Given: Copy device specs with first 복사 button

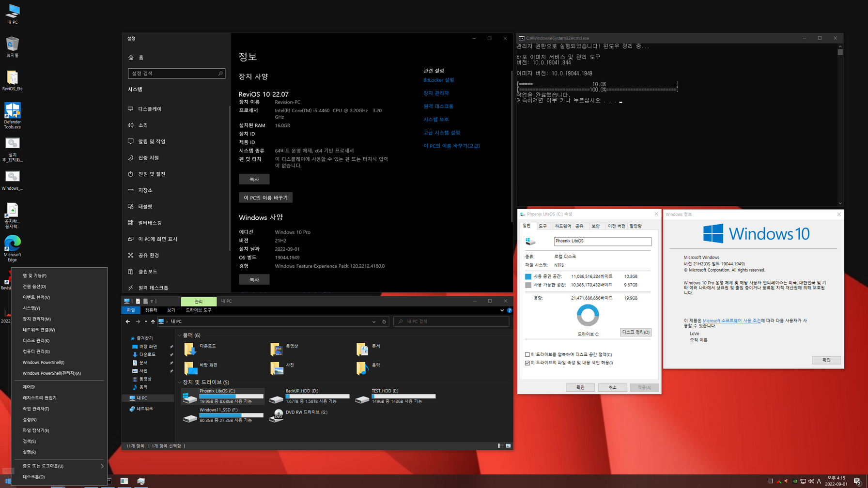Looking at the screenshot, I should click(254, 179).
